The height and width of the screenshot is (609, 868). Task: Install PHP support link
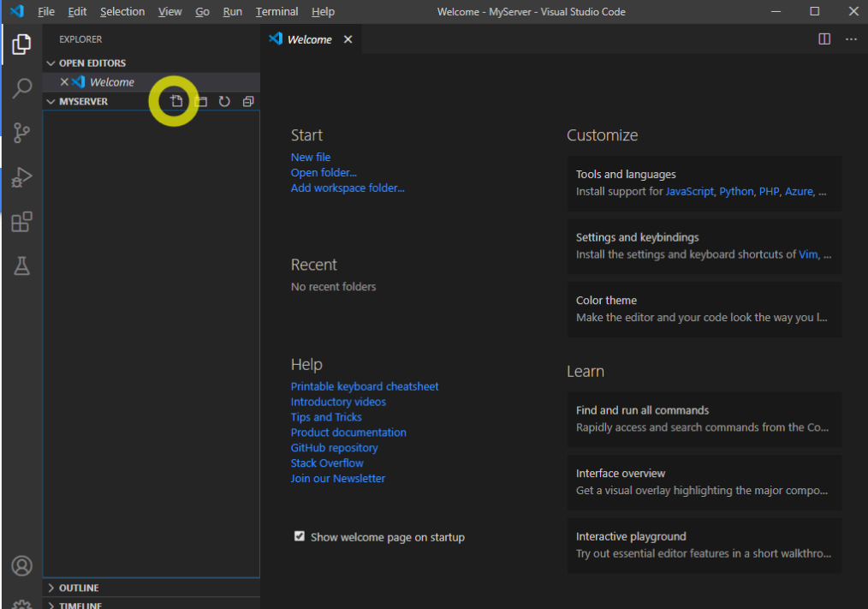(769, 192)
